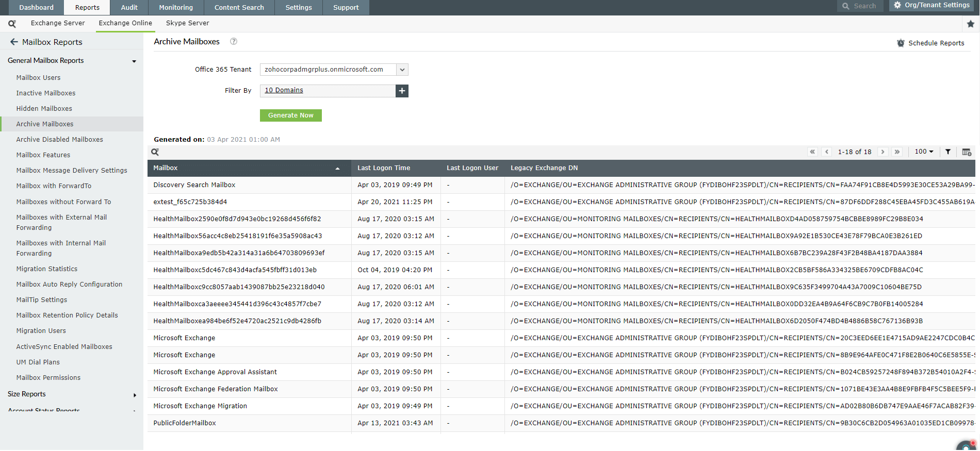This screenshot has width=980, height=451.
Task: Open the Mailbox Users report
Action: (38, 78)
